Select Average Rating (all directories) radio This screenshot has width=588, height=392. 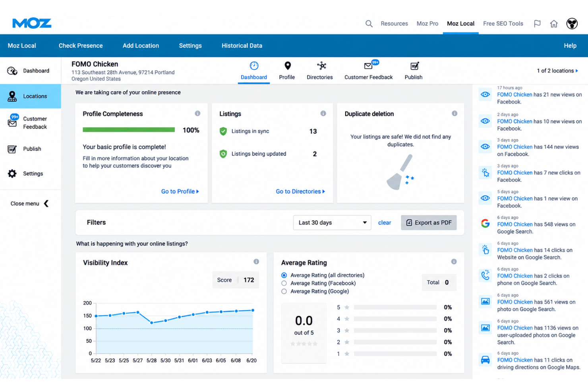(x=284, y=275)
